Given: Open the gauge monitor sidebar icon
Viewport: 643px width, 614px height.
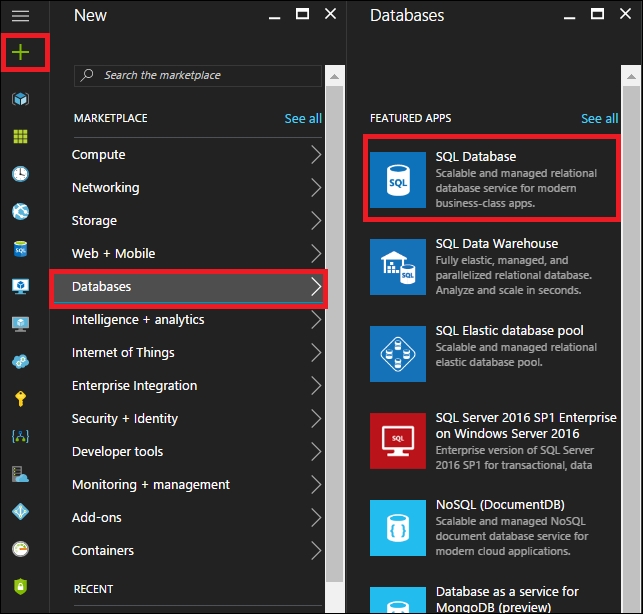Looking at the screenshot, I should click(x=20, y=549).
